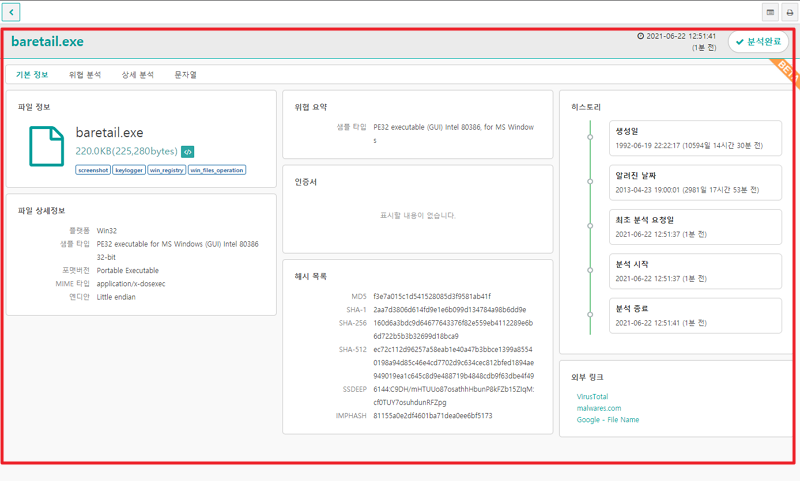Select the win_files_operation tag
Image resolution: width=800 pixels, height=481 pixels.
point(217,170)
